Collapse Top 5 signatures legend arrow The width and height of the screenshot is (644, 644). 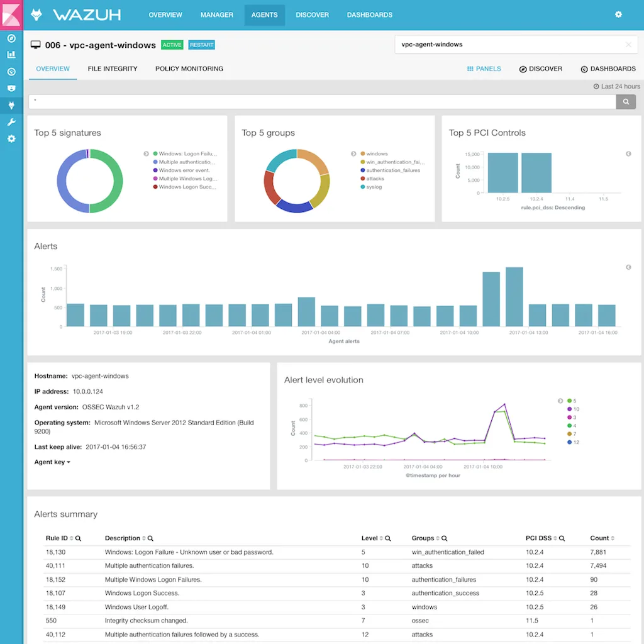(x=146, y=153)
